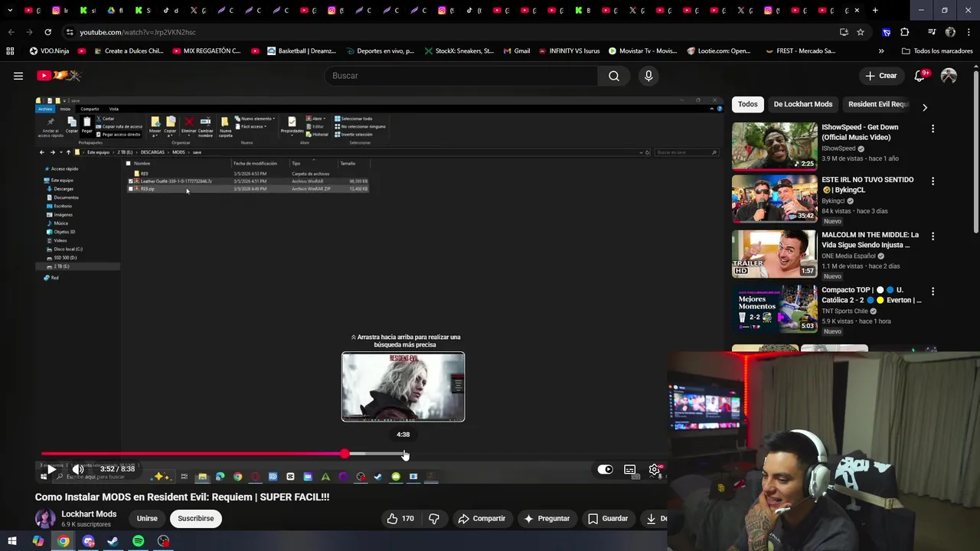
Task: Play the video
Action: [51, 469]
